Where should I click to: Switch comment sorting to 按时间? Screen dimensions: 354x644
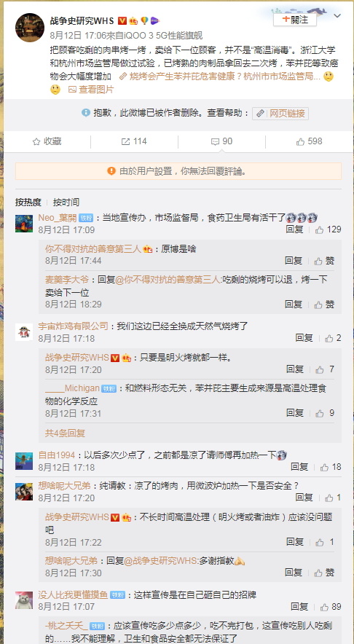point(66,202)
